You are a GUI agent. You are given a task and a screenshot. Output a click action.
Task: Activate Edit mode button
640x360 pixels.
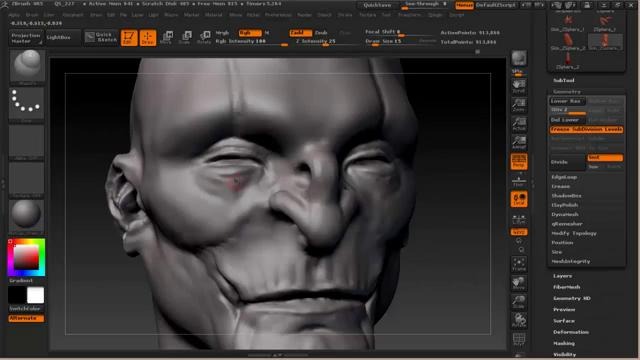tap(129, 38)
